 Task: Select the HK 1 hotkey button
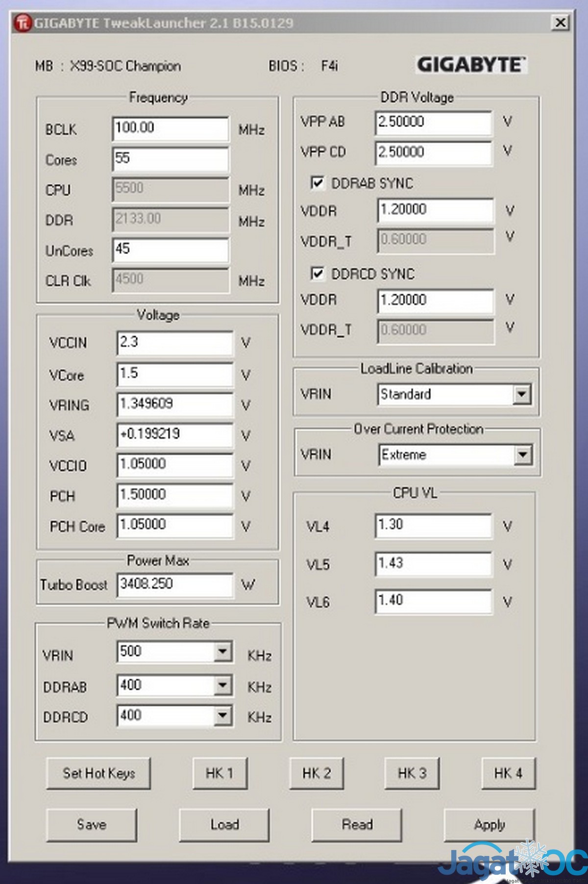pyautogui.click(x=220, y=773)
